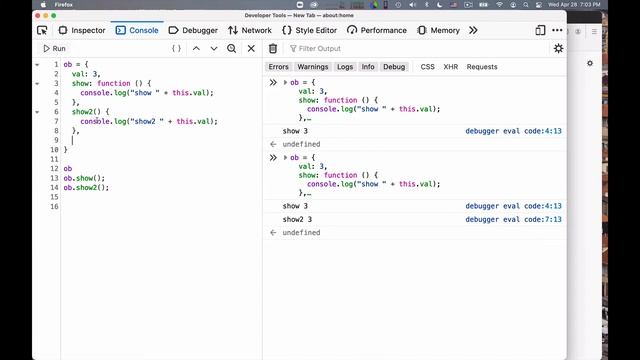Run the editor code

54,48
